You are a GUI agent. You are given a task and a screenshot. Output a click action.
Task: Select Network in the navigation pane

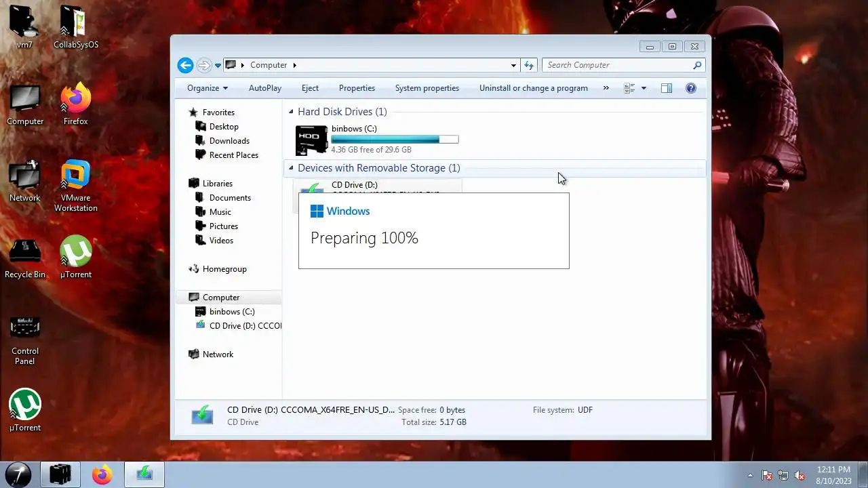(x=218, y=354)
